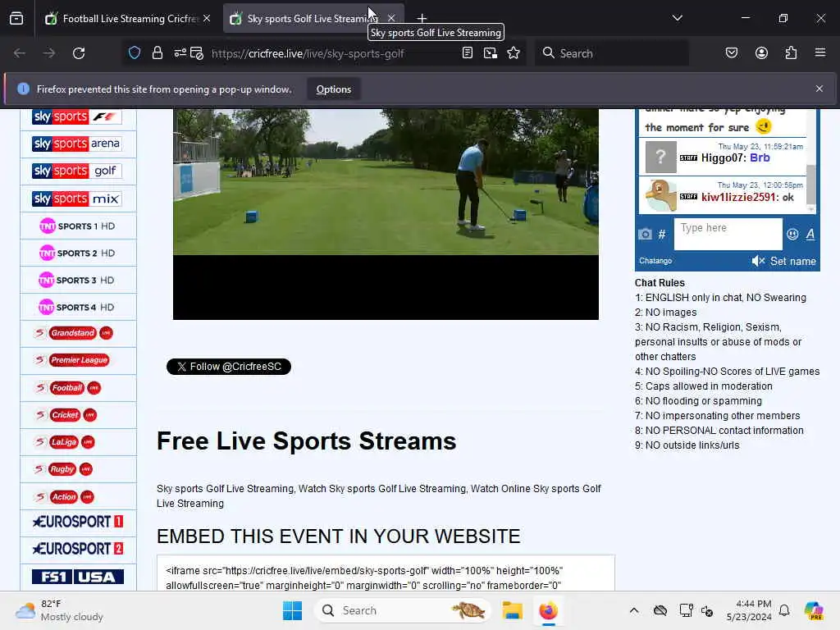The width and height of the screenshot is (840, 630).
Task: Toggle reader view
Action: [468, 53]
